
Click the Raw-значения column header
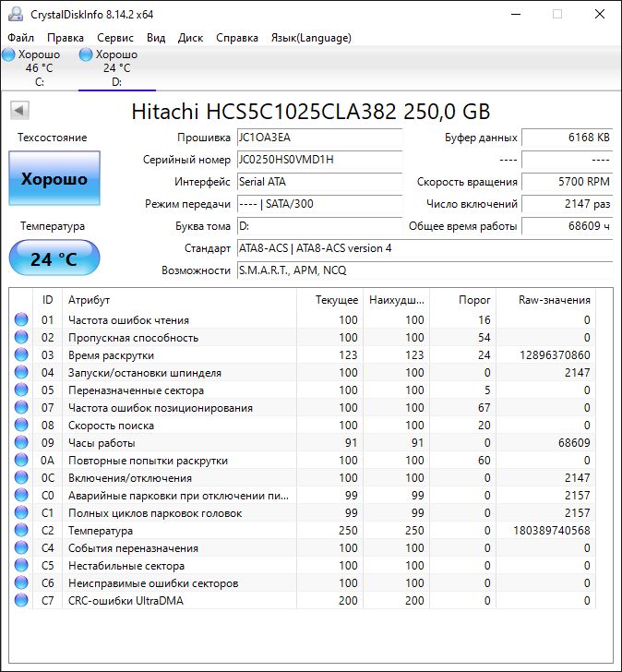[554, 300]
